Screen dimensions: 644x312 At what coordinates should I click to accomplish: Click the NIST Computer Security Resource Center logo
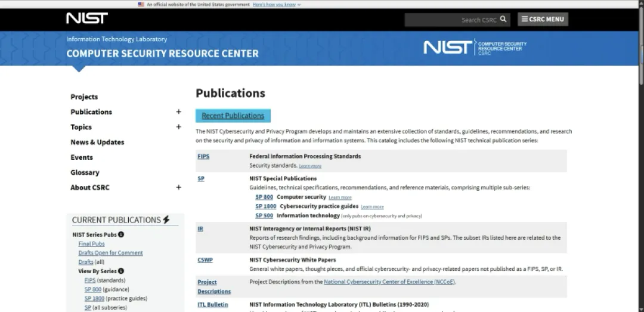[x=475, y=47]
